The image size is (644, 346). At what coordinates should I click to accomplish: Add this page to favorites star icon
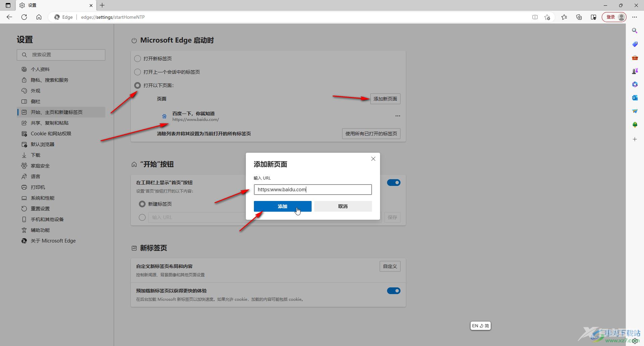click(547, 17)
